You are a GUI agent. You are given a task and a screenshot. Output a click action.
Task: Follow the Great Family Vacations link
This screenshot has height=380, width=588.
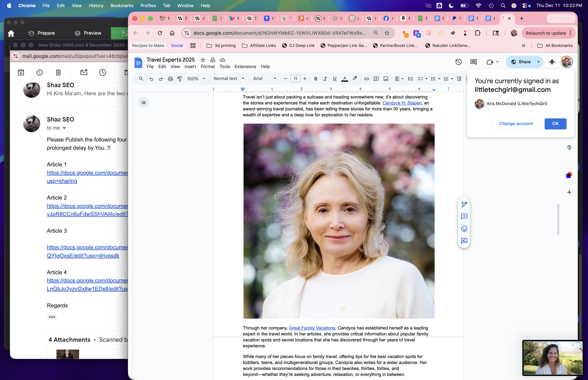(312, 328)
